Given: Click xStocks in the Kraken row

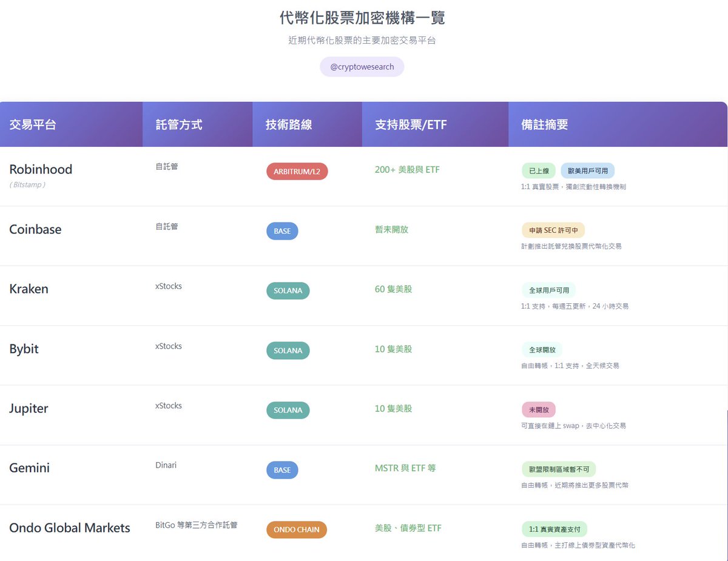Looking at the screenshot, I should (169, 286).
